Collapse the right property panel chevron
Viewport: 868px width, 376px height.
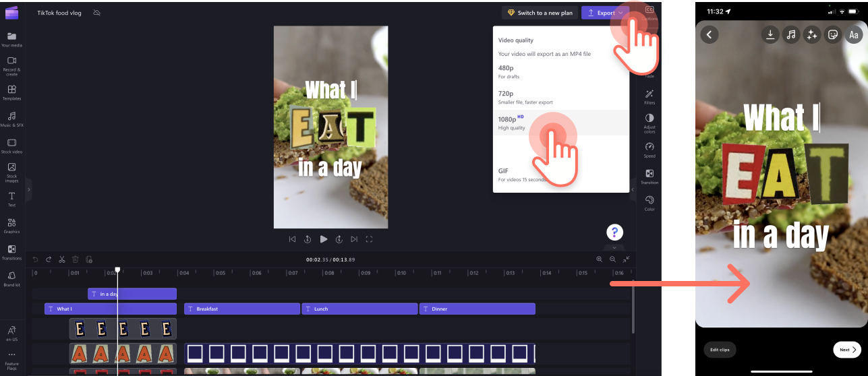click(x=632, y=190)
